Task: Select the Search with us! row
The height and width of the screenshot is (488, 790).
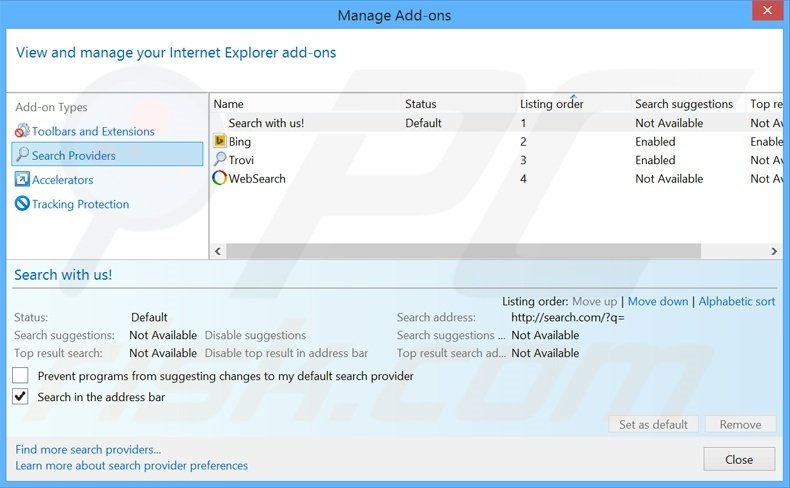Action: pos(496,123)
